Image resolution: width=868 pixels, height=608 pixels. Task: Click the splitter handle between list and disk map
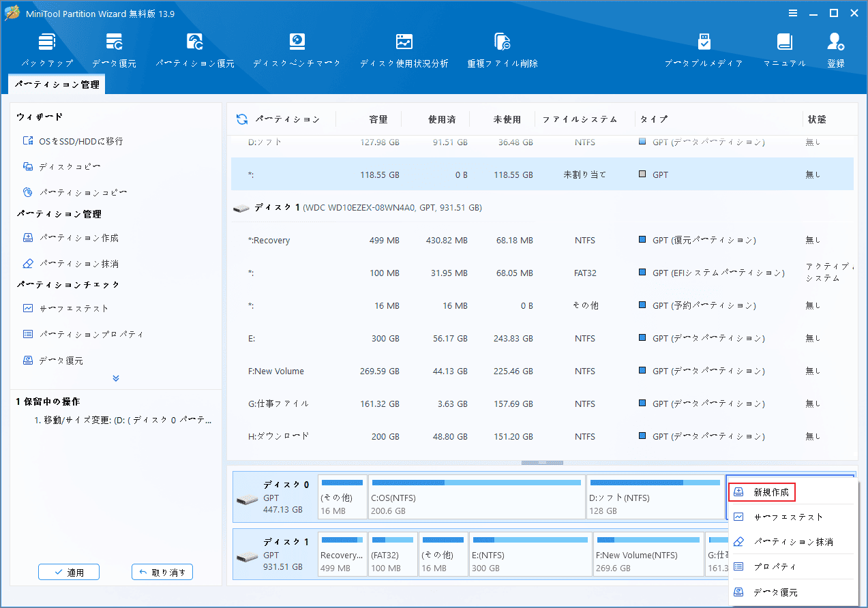click(x=542, y=463)
